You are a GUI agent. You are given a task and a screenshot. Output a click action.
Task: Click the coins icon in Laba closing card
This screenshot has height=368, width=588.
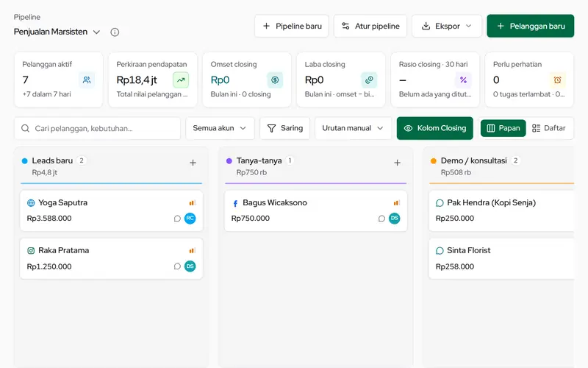[x=369, y=80]
